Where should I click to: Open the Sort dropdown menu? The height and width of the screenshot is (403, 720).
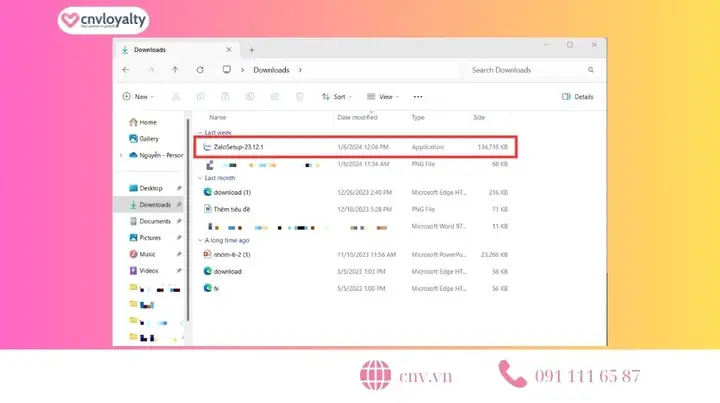337,97
